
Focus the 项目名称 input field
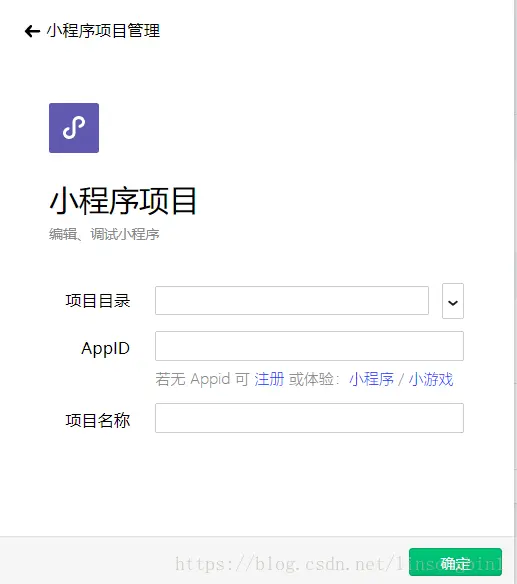coord(309,418)
